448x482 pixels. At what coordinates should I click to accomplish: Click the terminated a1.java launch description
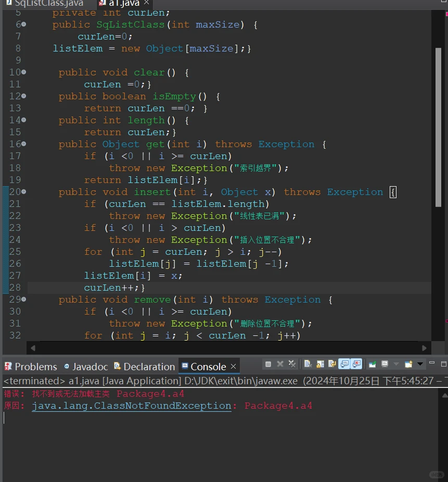click(223, 381)
